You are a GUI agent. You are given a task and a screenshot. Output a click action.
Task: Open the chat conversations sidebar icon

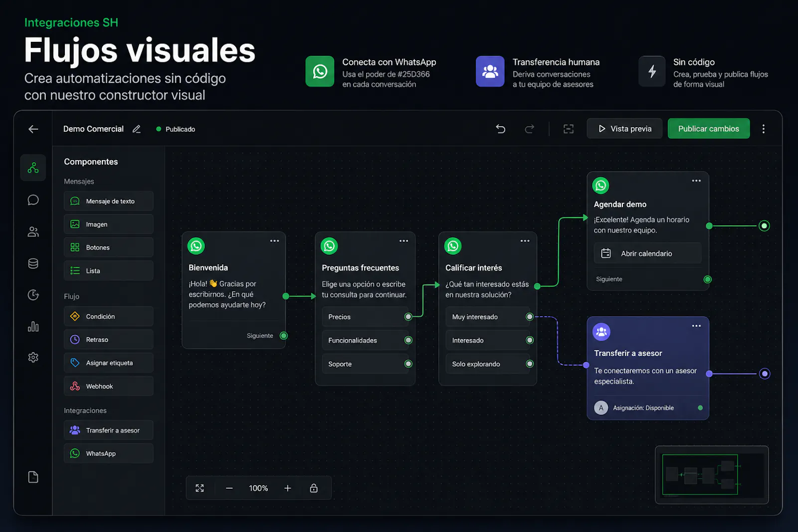coord(33,200)
